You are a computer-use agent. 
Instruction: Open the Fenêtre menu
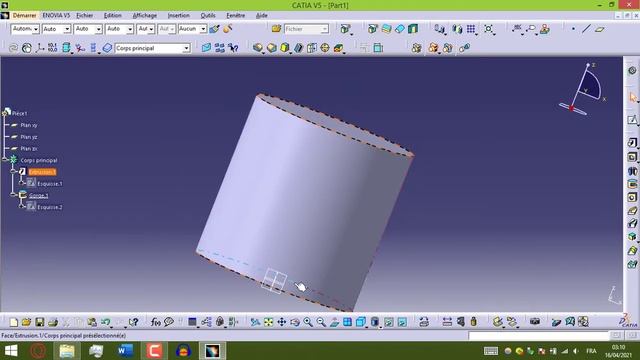236,16
